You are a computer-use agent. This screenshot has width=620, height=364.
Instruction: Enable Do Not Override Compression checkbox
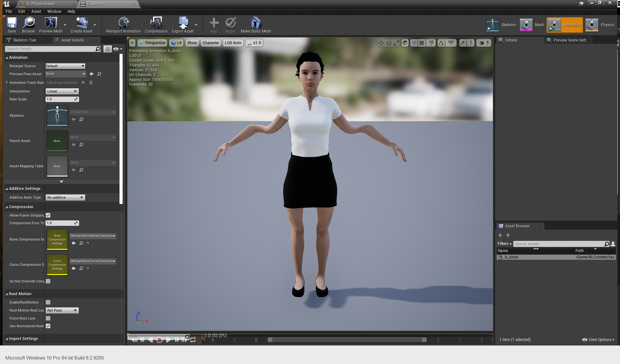(48, 281)
